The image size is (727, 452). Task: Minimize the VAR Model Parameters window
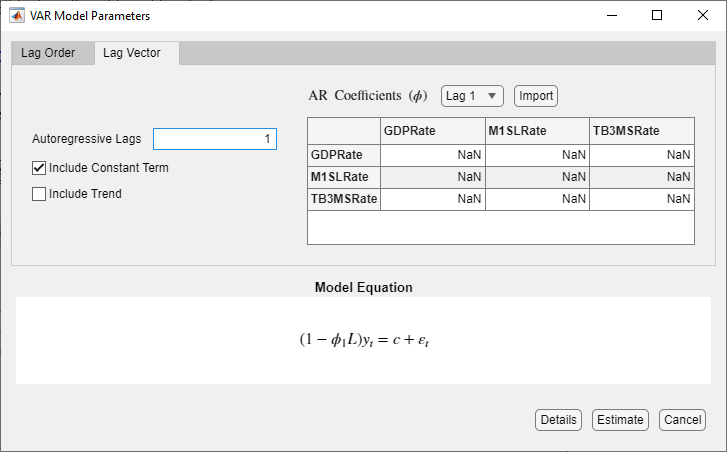coord(611,16)
